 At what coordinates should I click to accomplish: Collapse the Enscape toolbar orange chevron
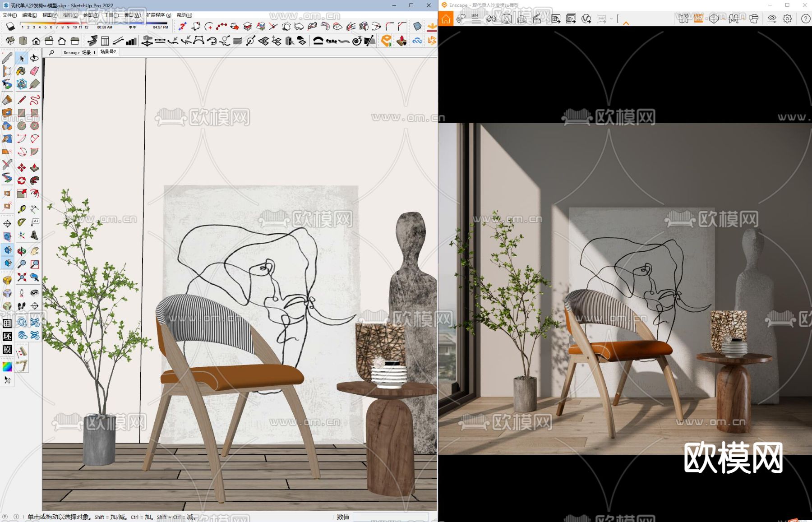click(x=626, y=23)
